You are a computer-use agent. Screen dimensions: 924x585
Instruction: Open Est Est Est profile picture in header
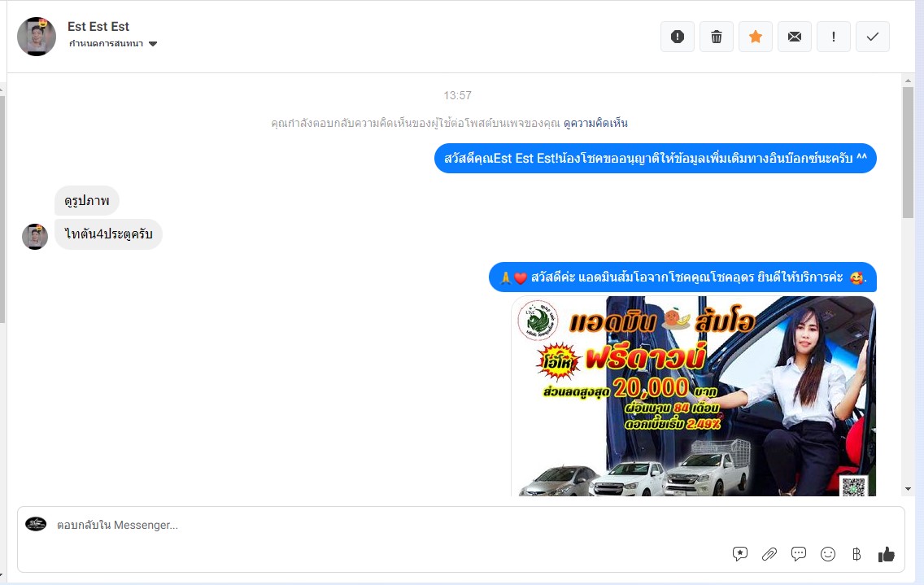pyautogui.click(x=37, y=37)
